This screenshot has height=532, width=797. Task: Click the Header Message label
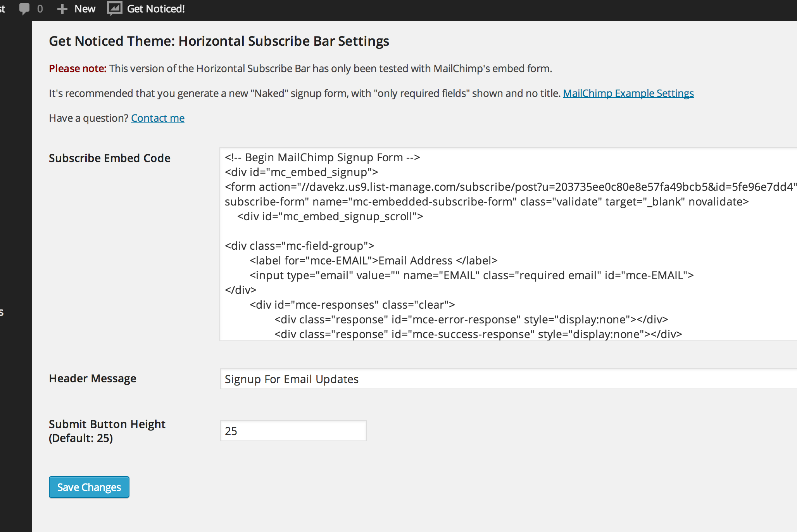tap(92, 378)
